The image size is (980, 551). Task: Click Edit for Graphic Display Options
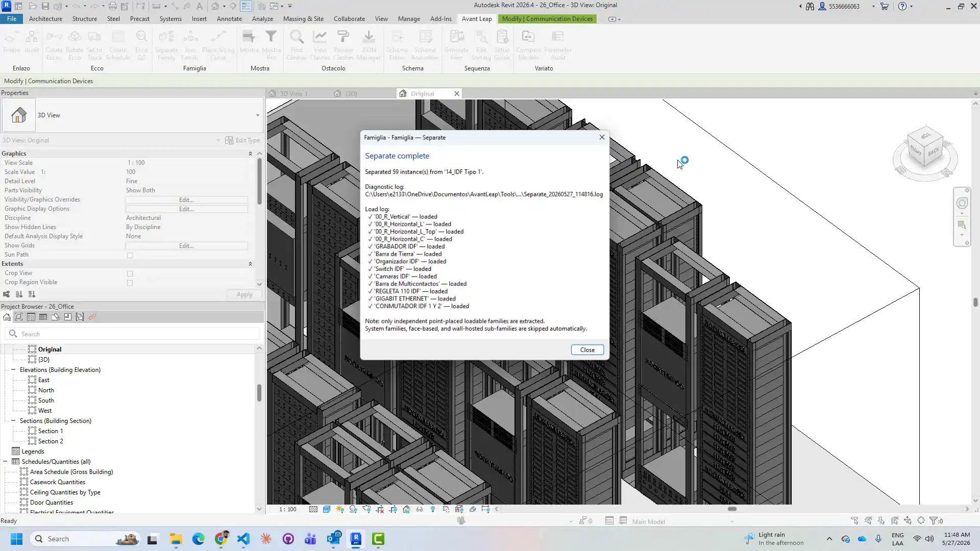[x=186, y=209]
